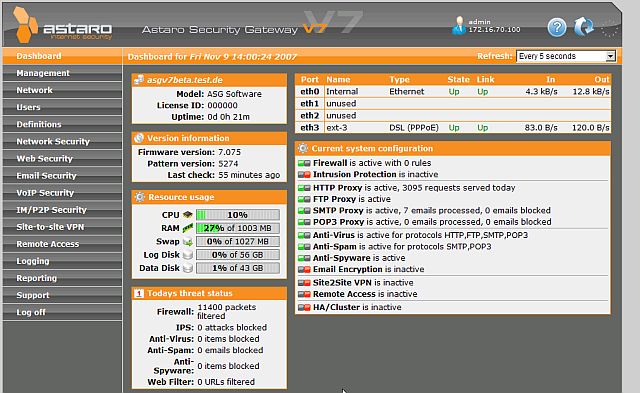Click the Swap disk icon

pos(187,241)
